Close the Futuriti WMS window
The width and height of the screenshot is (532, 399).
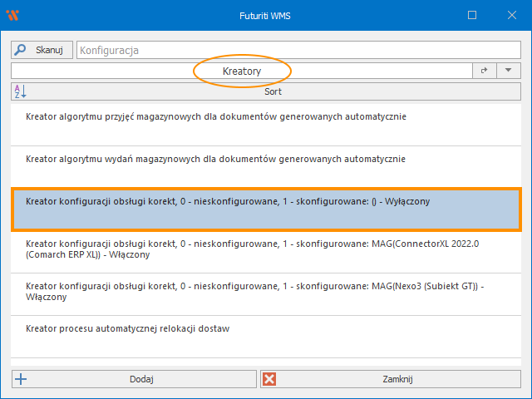tap(510, 15)
